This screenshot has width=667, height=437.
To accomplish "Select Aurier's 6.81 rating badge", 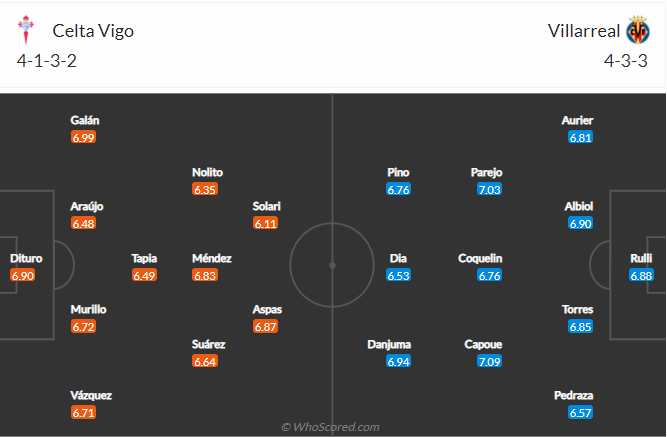I will (580, 137).
